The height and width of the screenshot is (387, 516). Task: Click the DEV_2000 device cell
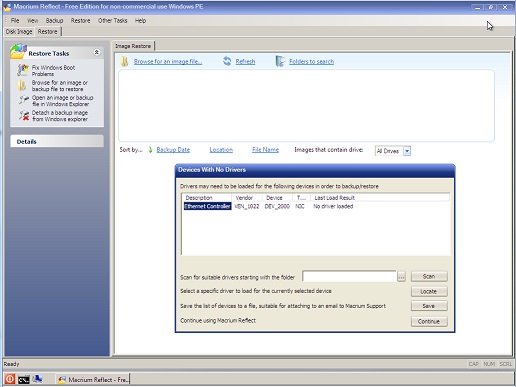(x=277, y=206)
